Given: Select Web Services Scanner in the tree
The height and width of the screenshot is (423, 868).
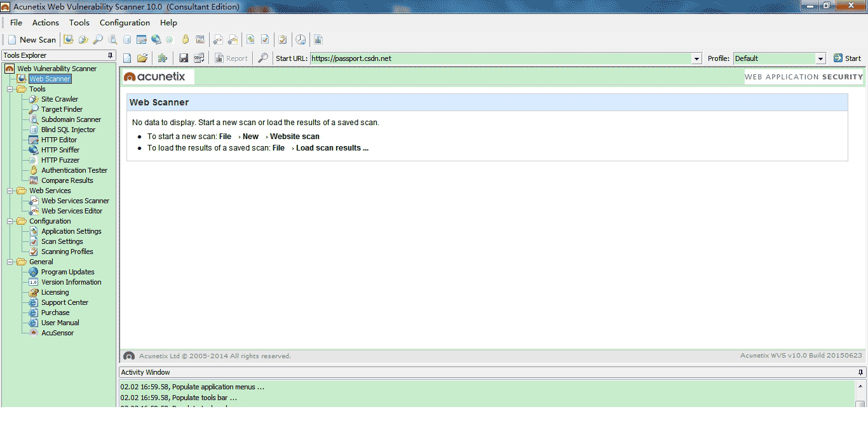Looking at the screenshot, I should point(75,201).
